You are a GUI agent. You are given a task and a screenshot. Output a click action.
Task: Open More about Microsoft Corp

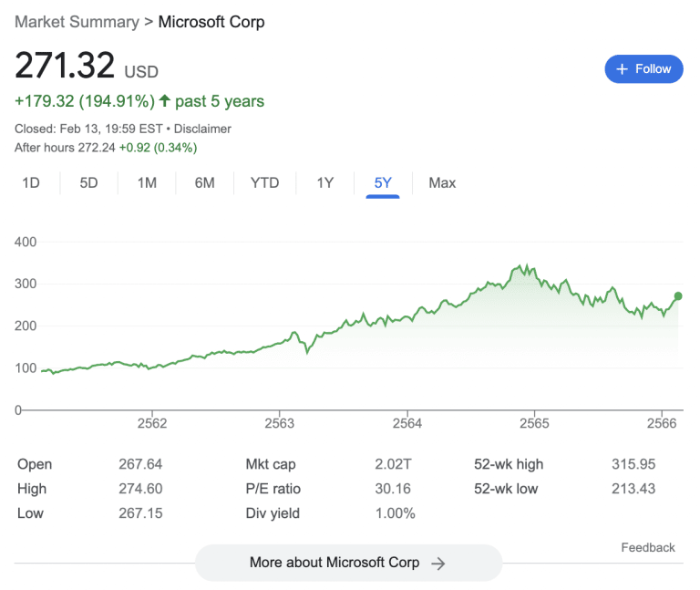(348, 563)
